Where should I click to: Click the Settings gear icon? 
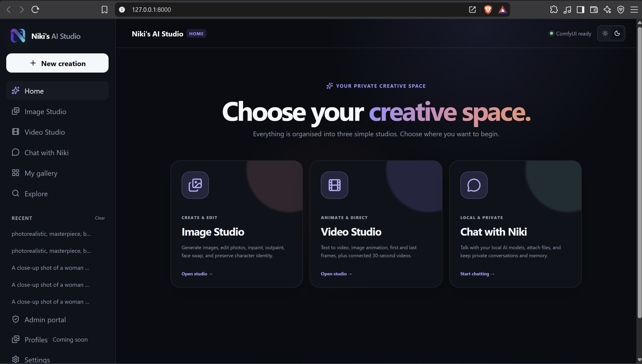[x=15, y=359]
